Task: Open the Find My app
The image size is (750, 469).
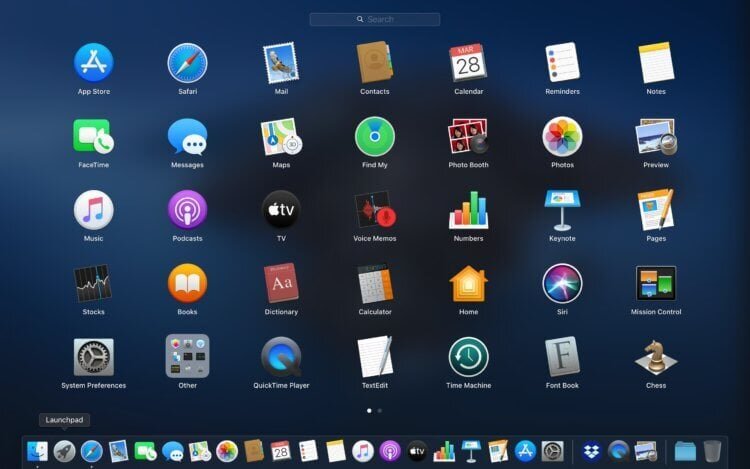Action: (375, 137)
